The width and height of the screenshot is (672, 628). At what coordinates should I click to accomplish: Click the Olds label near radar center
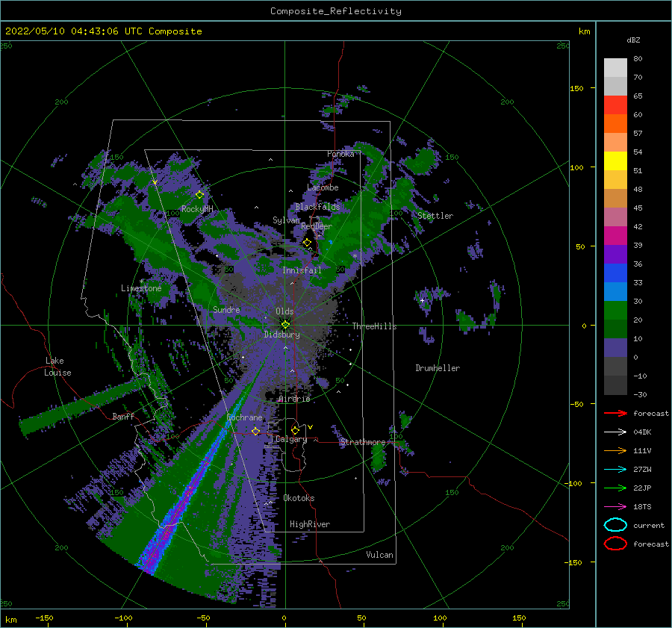tap(284, 311)
